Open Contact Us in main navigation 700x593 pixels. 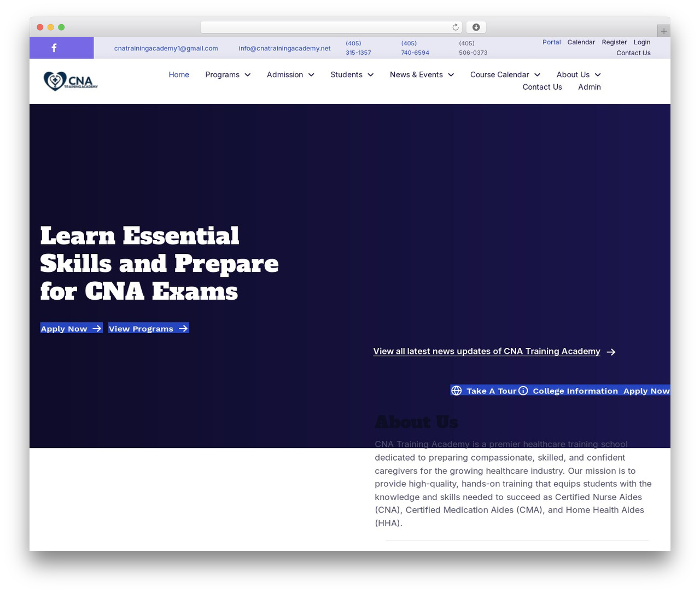click(542, 87)
